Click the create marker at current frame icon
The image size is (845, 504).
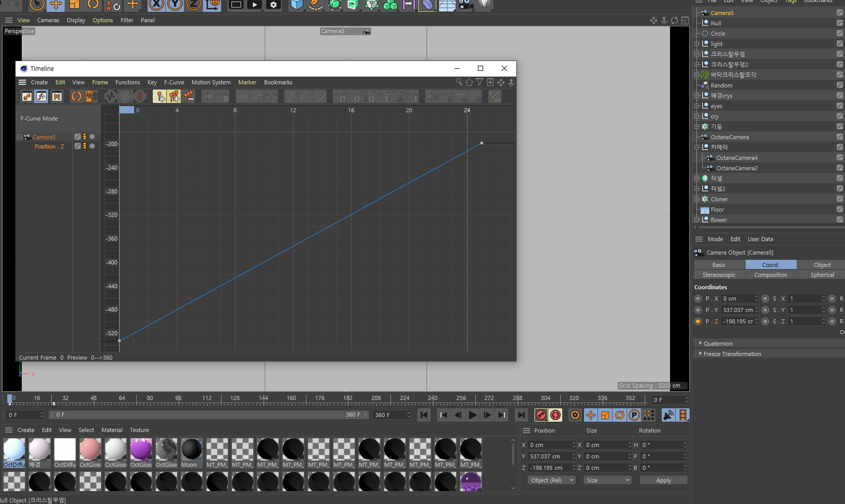click(160, 96)
